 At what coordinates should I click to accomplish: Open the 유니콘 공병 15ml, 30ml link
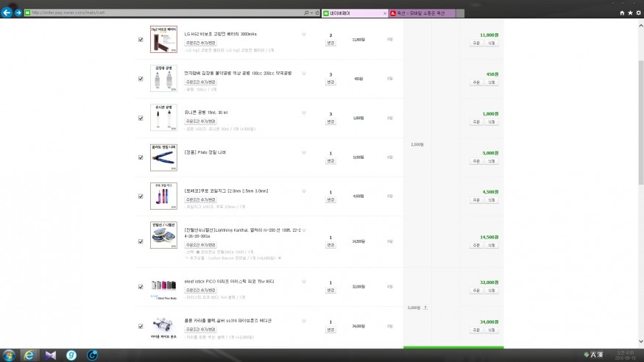[x=206, y=113]
